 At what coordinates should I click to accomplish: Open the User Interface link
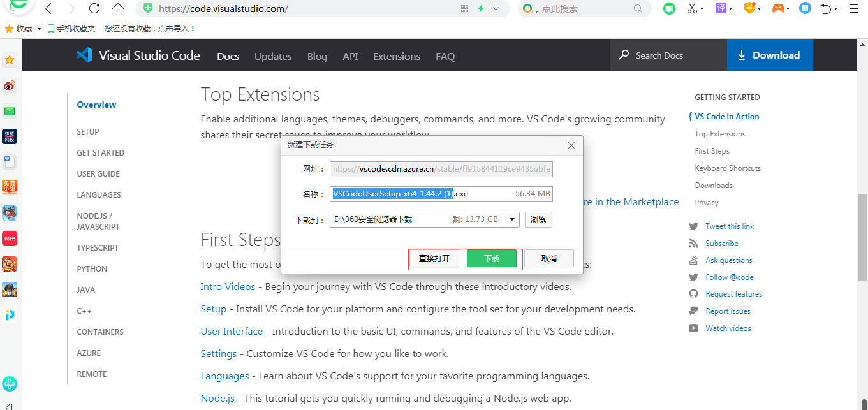(x=232, y=332)
